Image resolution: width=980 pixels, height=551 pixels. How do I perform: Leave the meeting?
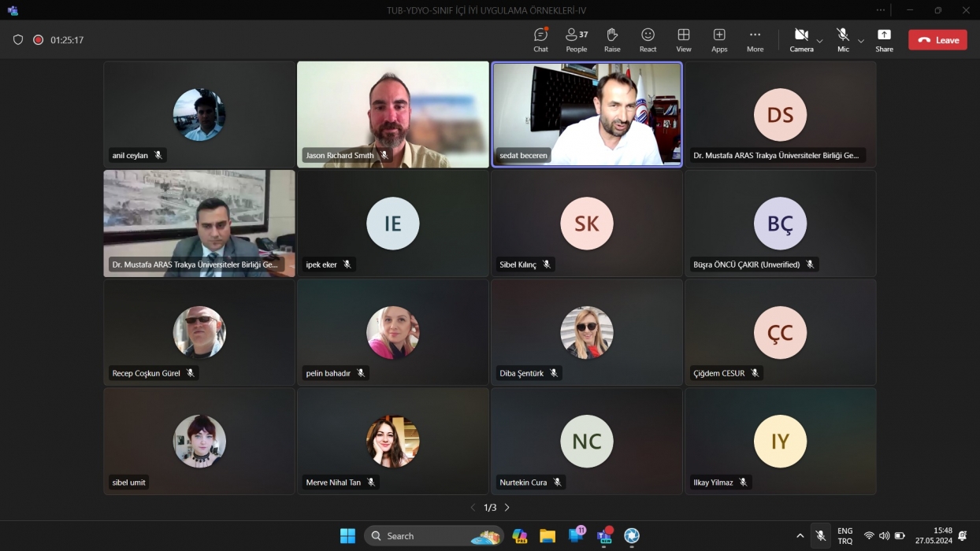[937, 40]
